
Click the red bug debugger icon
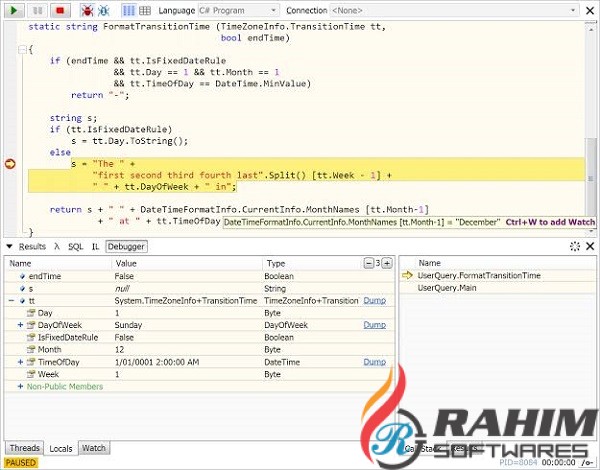tap(86, 9)
